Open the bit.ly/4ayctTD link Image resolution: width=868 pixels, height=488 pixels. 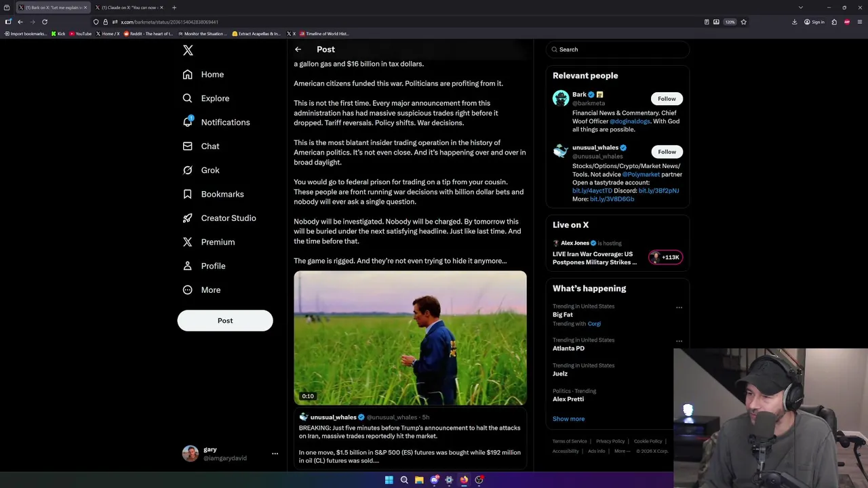click(592, 191)
